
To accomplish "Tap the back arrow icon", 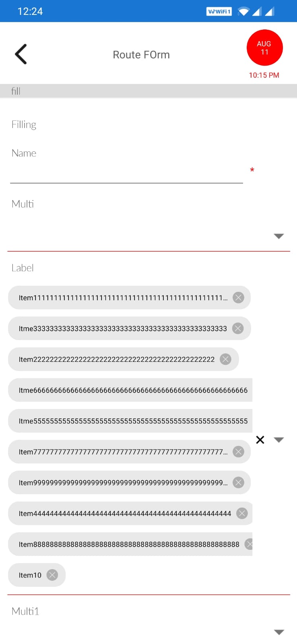I will (20, 54).
